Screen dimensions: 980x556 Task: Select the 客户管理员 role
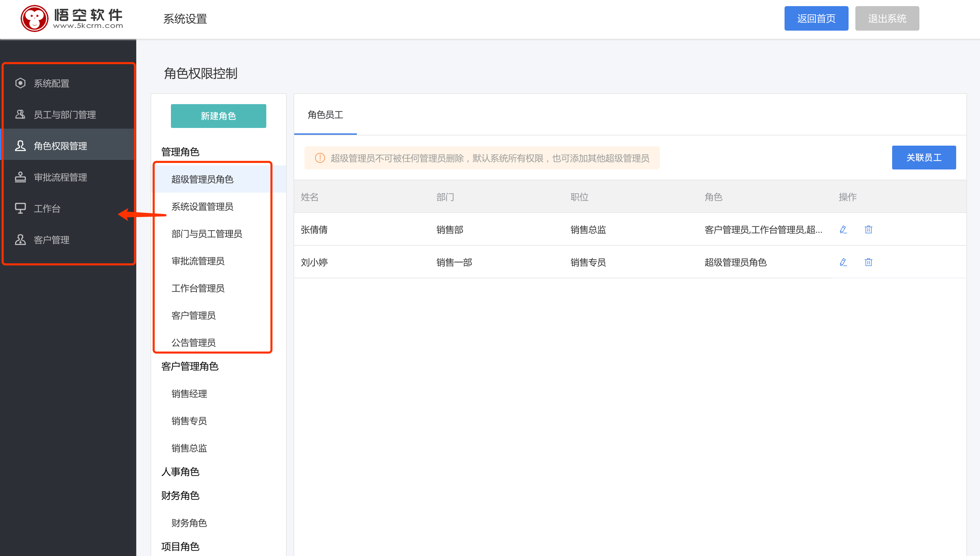pos(219,315)
